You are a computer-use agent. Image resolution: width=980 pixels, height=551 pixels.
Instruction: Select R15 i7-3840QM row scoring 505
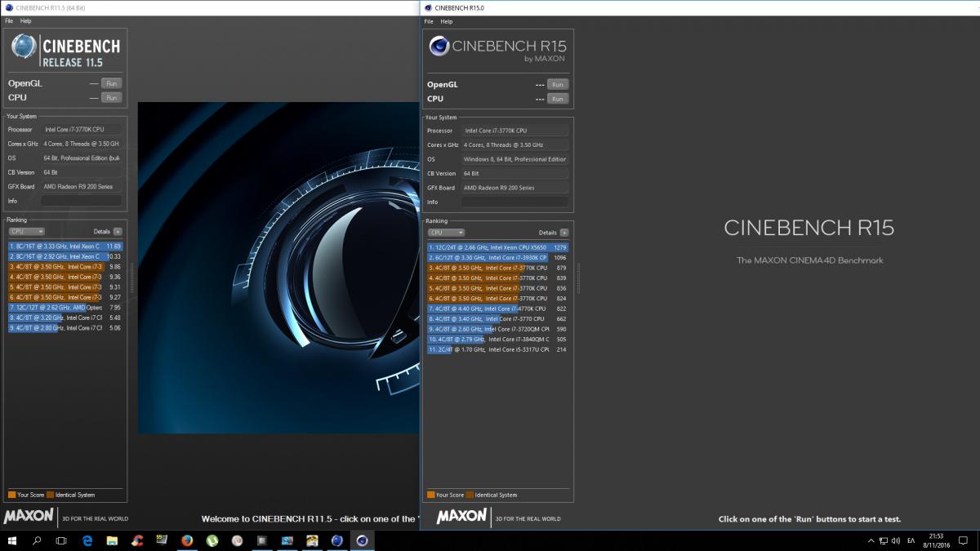(x=497, y=339)
